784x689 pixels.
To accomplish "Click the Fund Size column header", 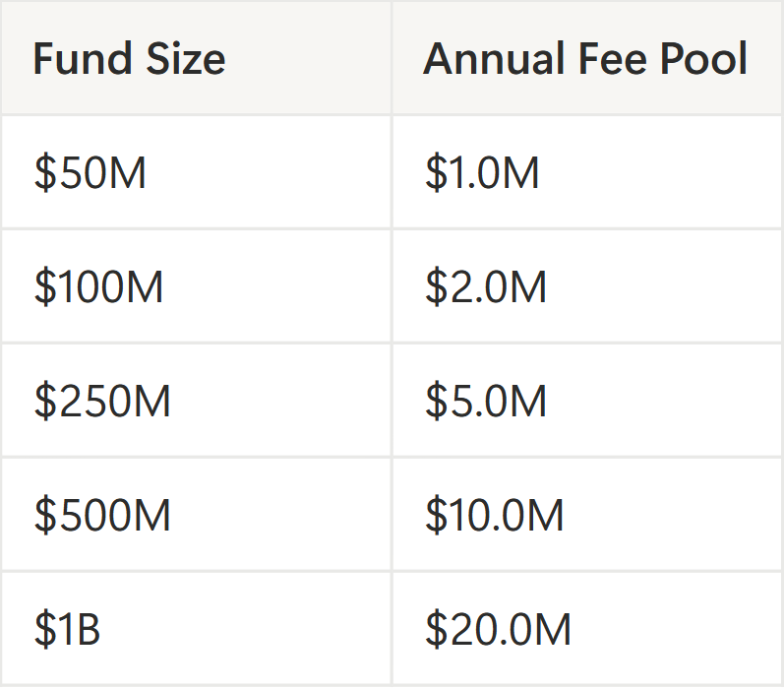I will (129, 59).
